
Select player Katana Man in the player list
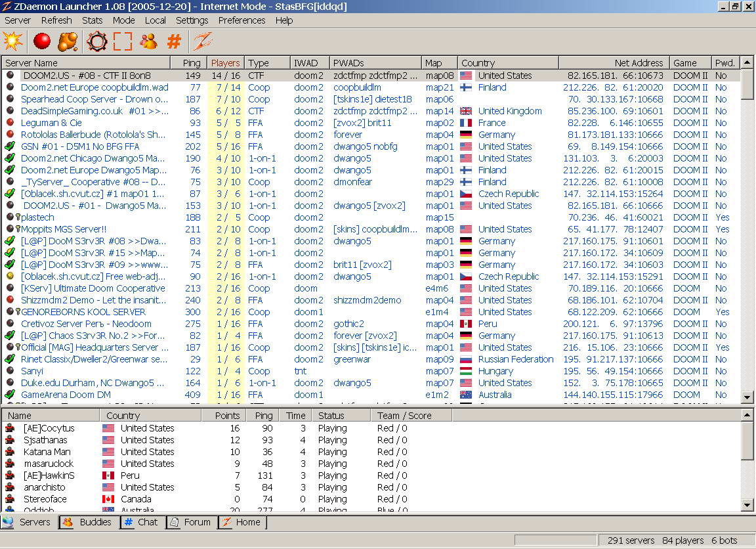coord(47,452)
